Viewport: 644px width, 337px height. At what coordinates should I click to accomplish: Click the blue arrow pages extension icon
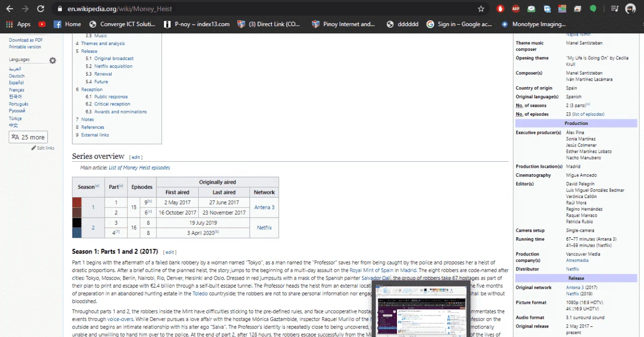tap(547, 9)
